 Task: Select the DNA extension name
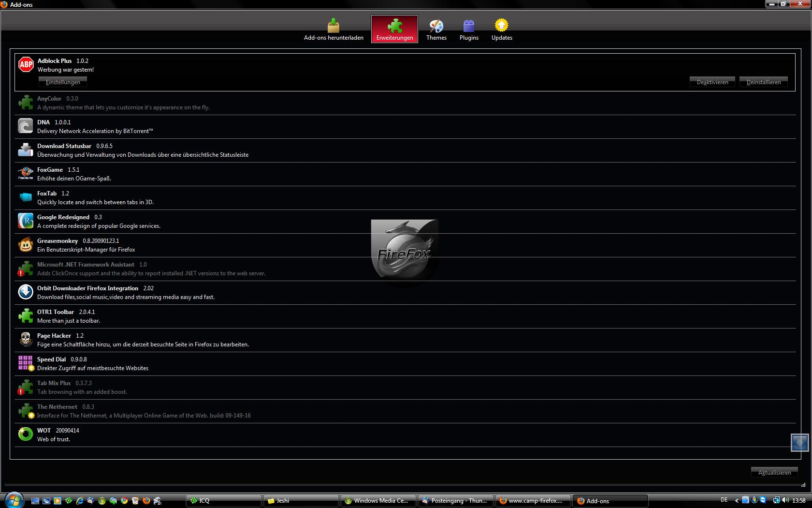[x=43, y=122]
